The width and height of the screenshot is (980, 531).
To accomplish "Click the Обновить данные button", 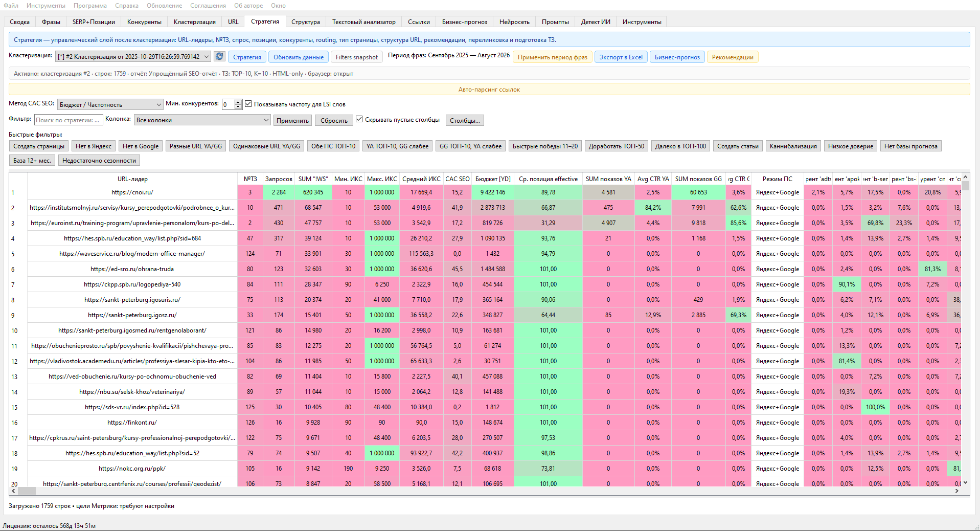I will [299, 57].
